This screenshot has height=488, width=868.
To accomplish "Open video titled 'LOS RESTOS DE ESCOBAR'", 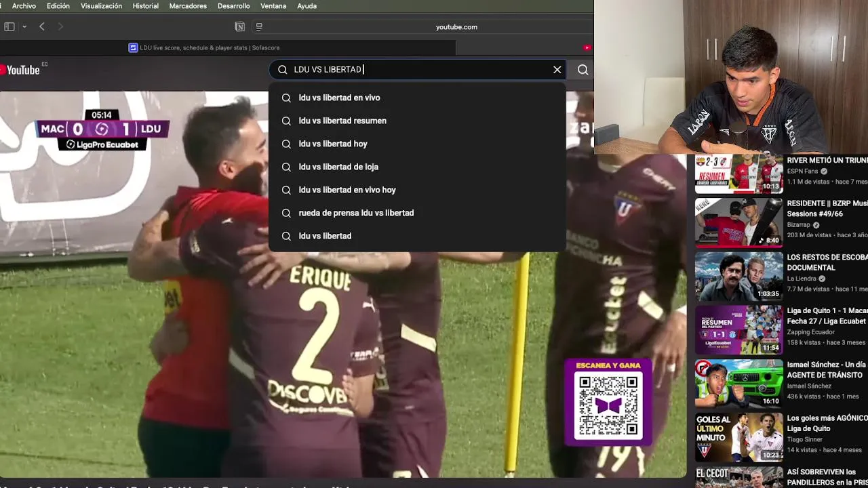I will [x=827, y=262].
